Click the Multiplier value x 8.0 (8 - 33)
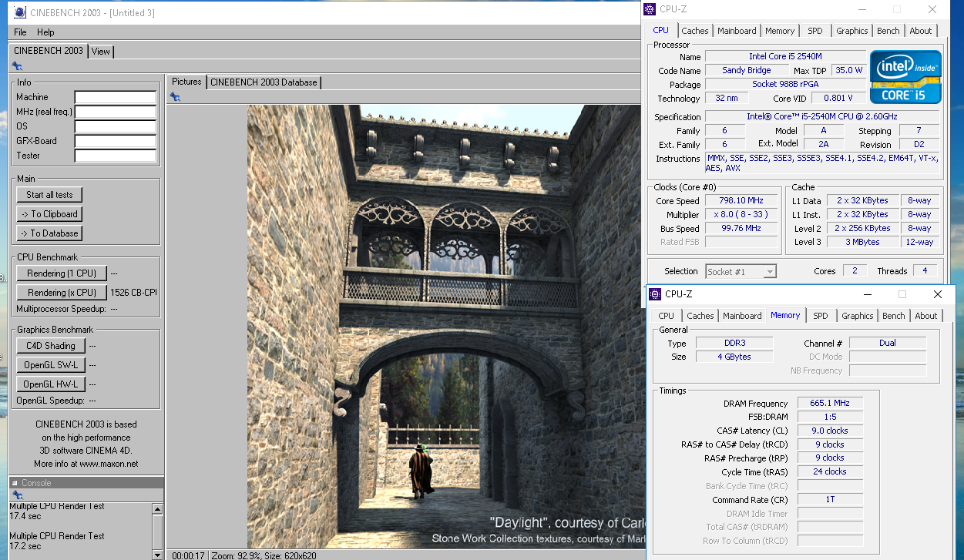Screen dimensions: 964x560 741,215
